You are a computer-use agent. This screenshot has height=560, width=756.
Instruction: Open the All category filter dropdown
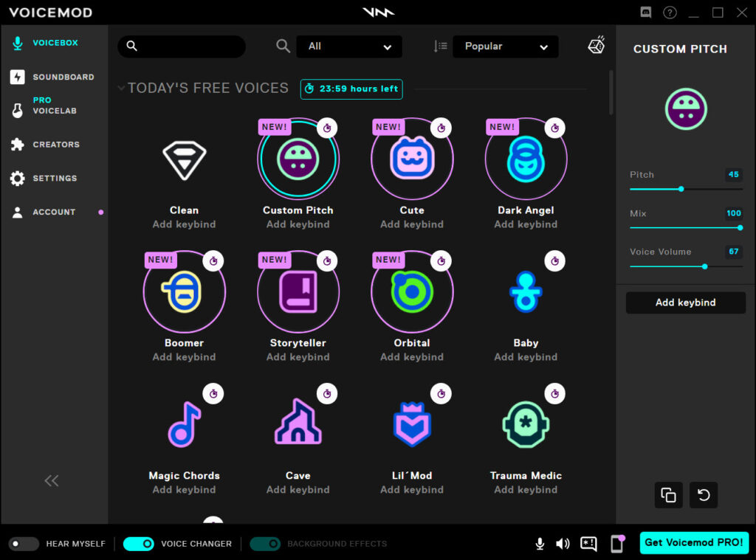(x=349, y=46)
